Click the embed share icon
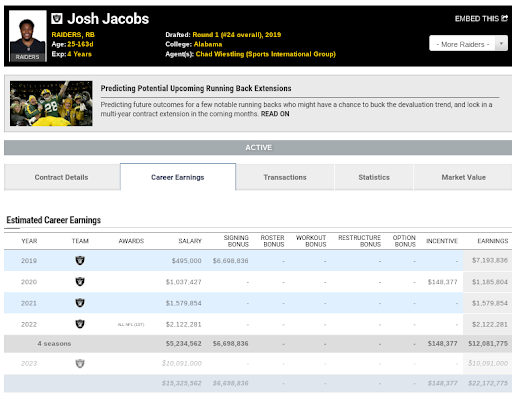Viewport: 512px width, 396px height. click(504, 18)
